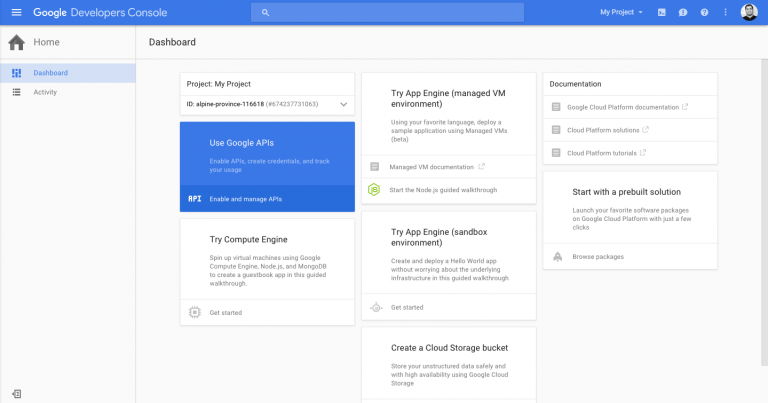Select Activity in the sidebar
Image resolution: width=768 pixels, height=403 pixels.
point(68,92)
